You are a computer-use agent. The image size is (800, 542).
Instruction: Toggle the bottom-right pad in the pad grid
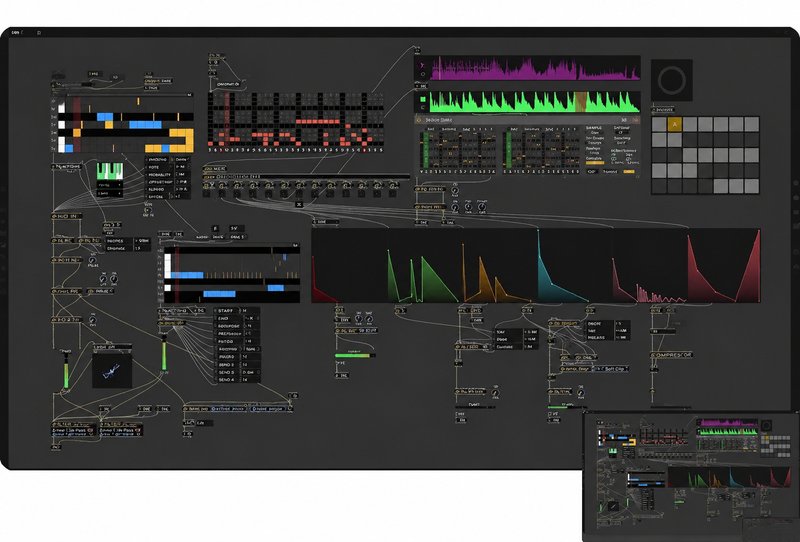(752, 186)
